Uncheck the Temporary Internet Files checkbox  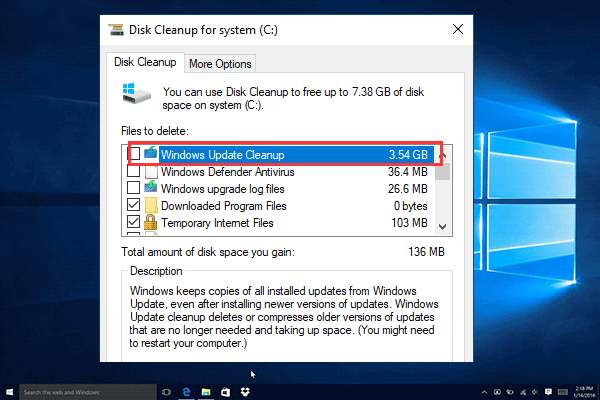point(133,222)
